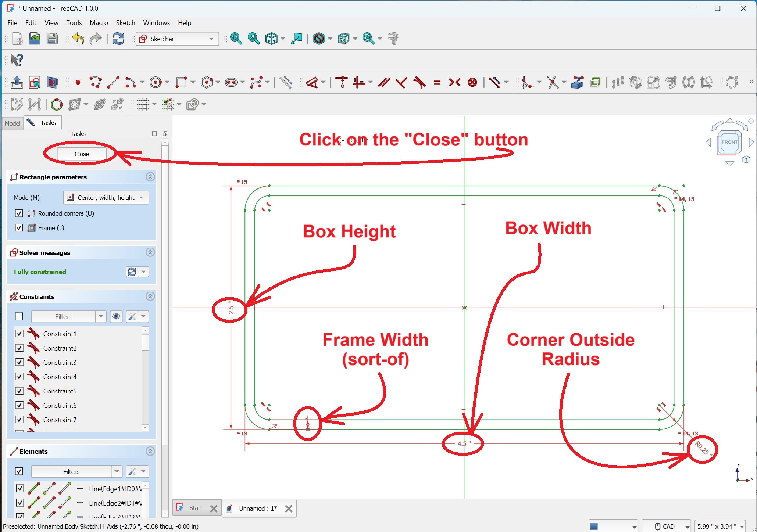Screen dimensions: 757x532
Task: Select the Create Line tool
Action: 113,82
